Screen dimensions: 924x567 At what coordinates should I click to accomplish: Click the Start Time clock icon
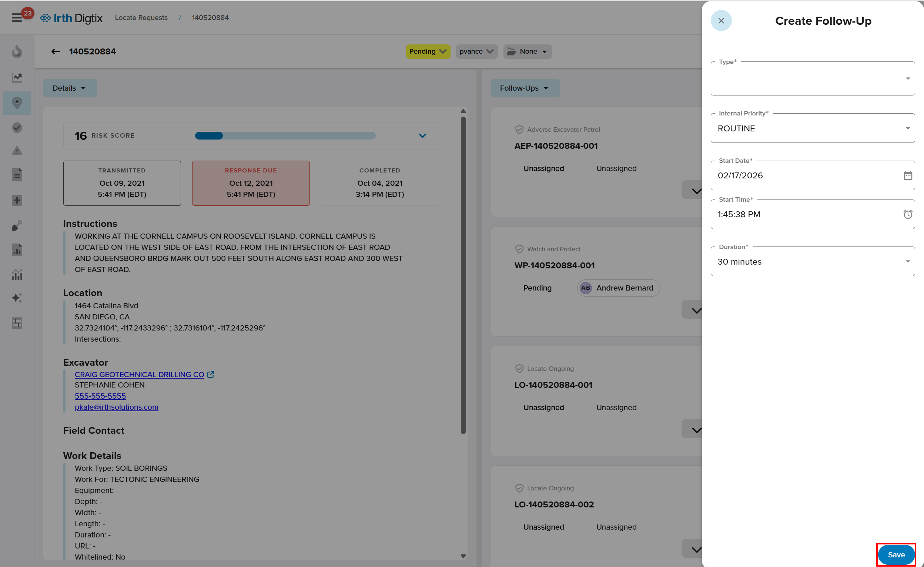907,215
